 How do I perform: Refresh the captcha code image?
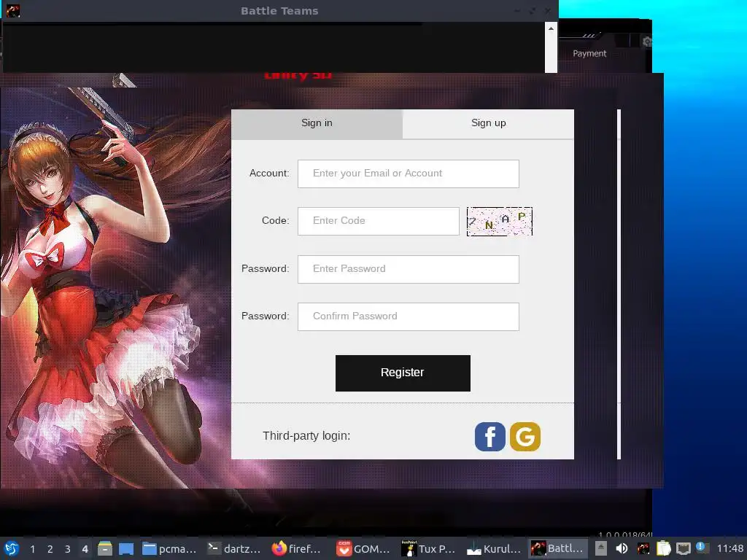pyautogui.click(x=499, y=222)
